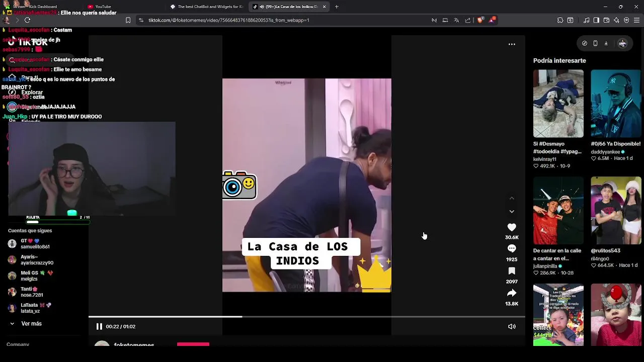Click the ril4ngo0 username link

pyautogui.click(x=600, y=259)
